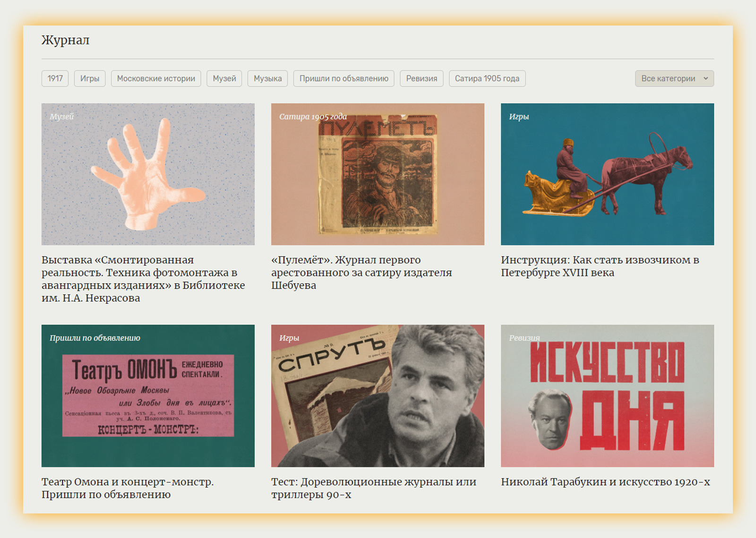
Task: Select the 'Игры' filter tag
Action: 90,78
